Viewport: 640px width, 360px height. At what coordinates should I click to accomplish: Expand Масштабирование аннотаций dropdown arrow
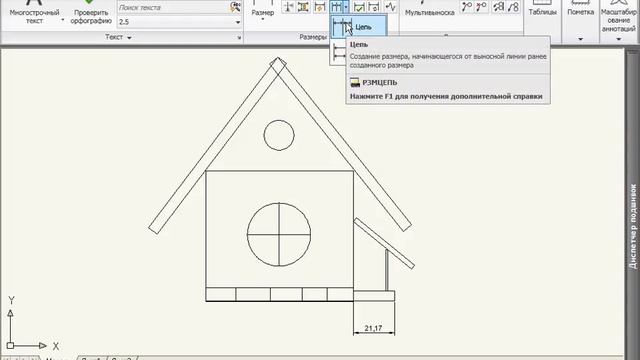click(618, 40)
